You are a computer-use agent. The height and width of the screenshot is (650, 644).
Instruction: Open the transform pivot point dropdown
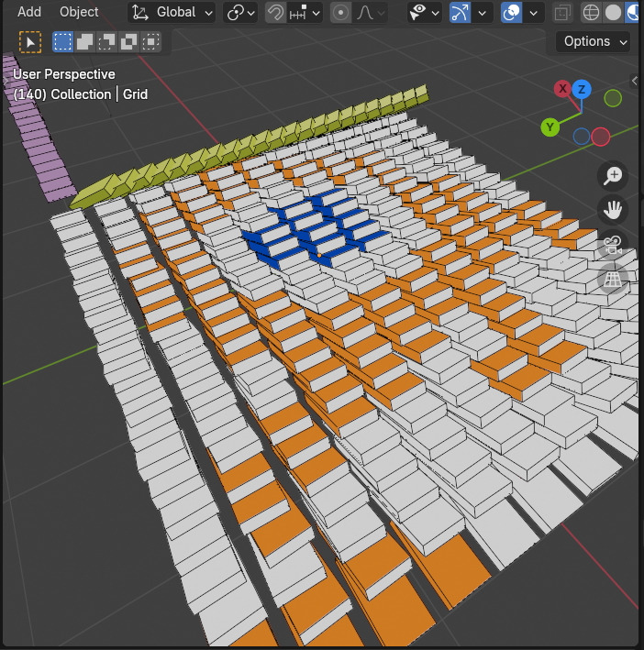(240, 13)
